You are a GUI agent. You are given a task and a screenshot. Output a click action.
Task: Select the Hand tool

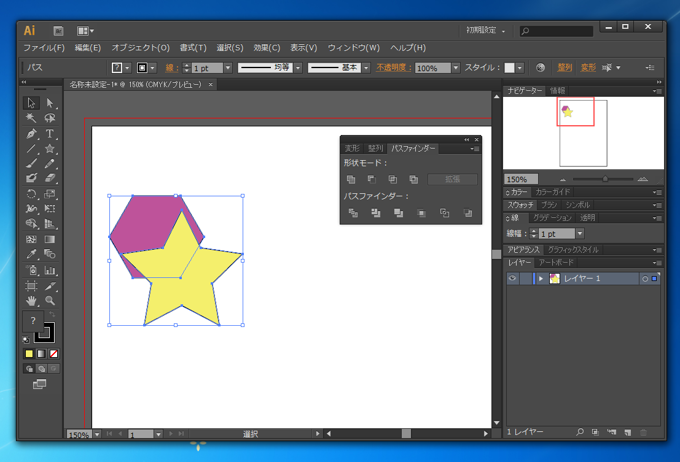(31, 301)
